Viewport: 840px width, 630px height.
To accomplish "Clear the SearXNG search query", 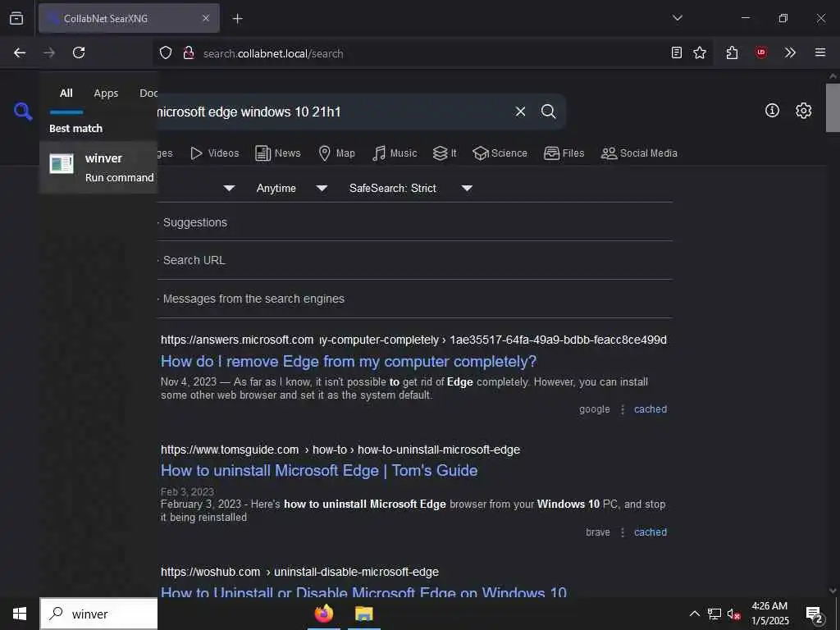I will [x=520, y=112].
